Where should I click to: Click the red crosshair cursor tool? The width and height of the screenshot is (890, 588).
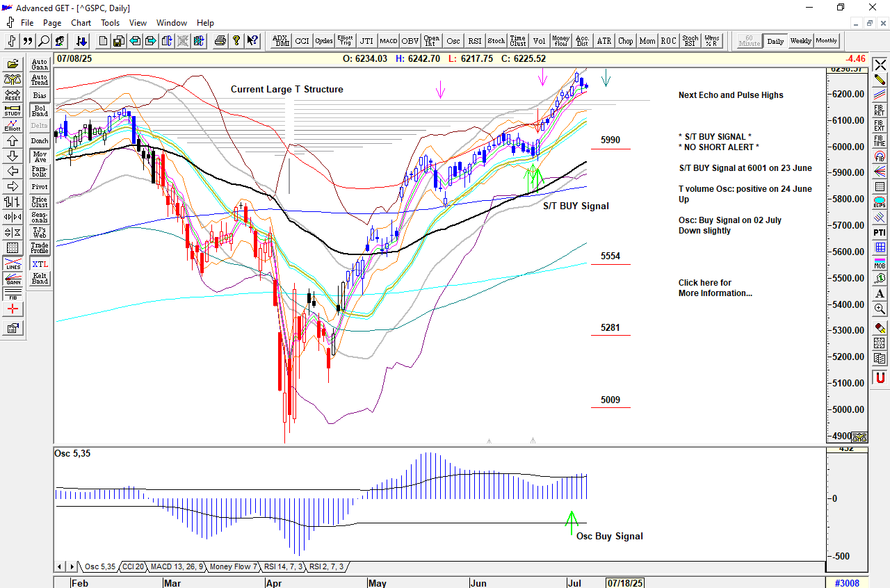(x=13, y=309)
